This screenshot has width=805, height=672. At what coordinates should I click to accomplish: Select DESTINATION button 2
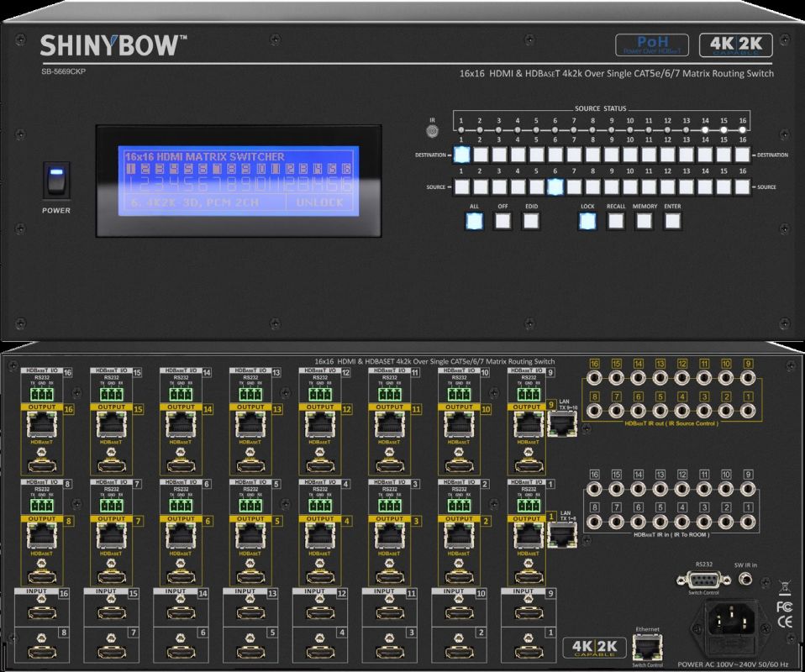click(x=481, y=155)
